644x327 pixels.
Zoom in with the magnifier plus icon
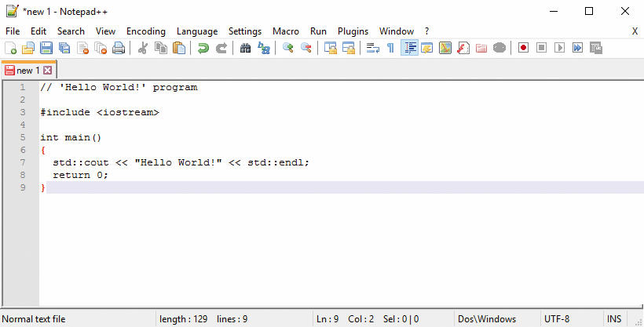coord(288,48)
